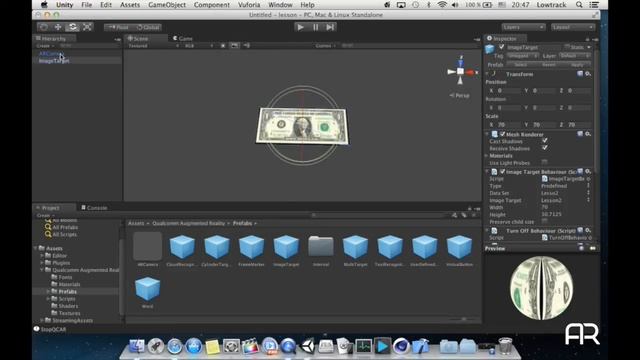Select the CloudRecognition prefab
Image resolution: width=640 pixels, height=360 pixels.
click(x=182, y=250)
